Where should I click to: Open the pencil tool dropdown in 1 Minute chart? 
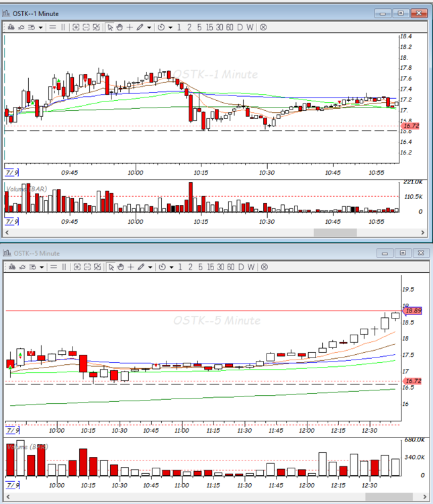tap(149, 27)
